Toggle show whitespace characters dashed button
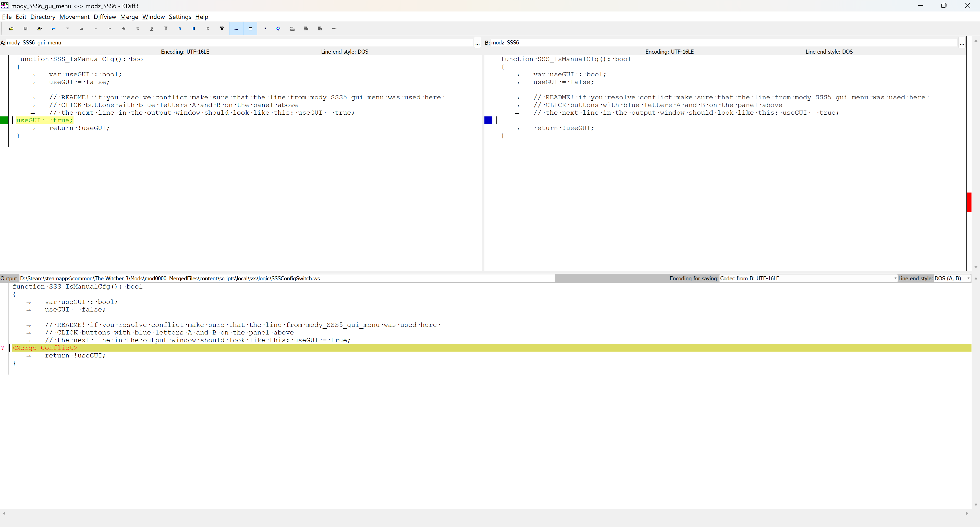980x527 pixels. [236, 29]
